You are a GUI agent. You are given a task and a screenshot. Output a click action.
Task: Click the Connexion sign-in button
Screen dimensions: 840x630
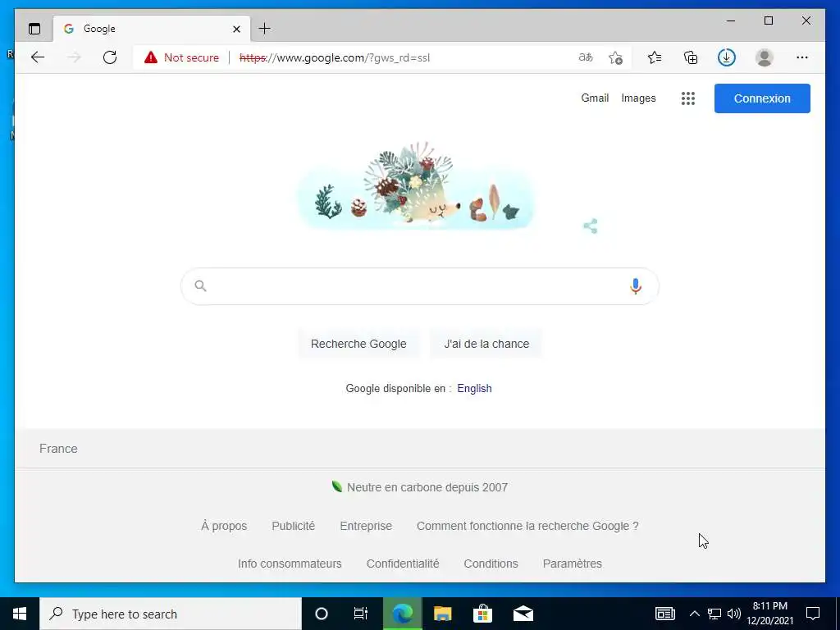[x=762, y=98]
